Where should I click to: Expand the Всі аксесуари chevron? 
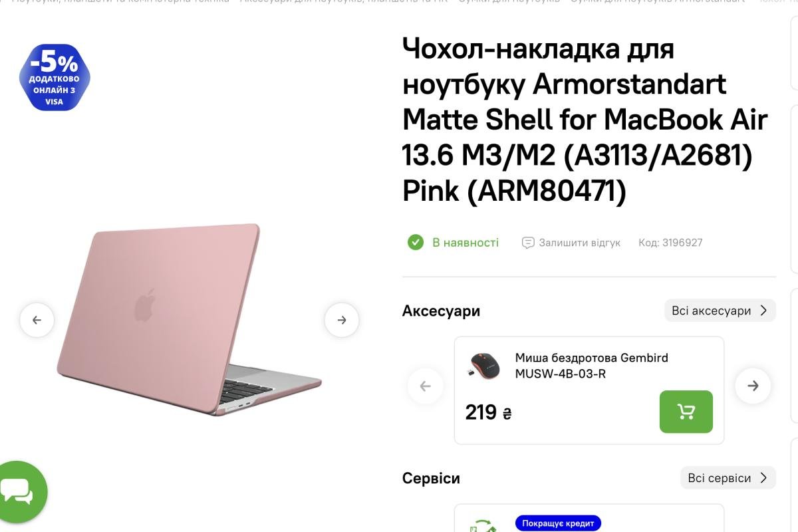point(763,311)
